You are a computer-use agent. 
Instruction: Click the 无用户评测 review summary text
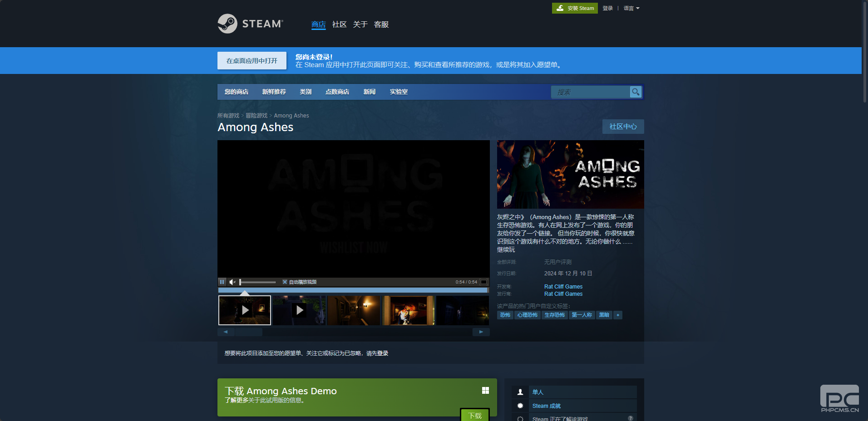click(558, 262)
